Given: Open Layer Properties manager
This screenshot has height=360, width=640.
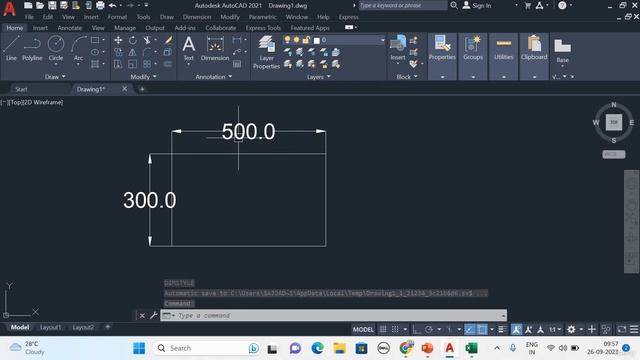Looking at the screenshot, I should pyautogui.click(x=267, y=52).
